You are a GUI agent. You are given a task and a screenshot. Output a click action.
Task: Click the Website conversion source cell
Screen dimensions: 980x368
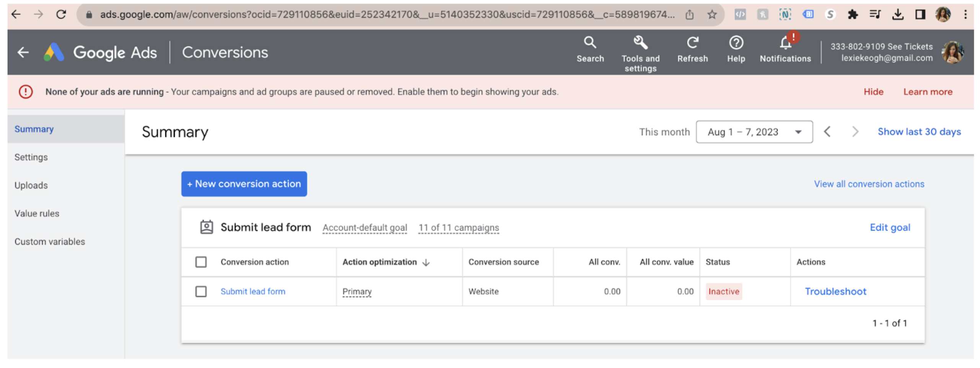[x=483, y=291]
